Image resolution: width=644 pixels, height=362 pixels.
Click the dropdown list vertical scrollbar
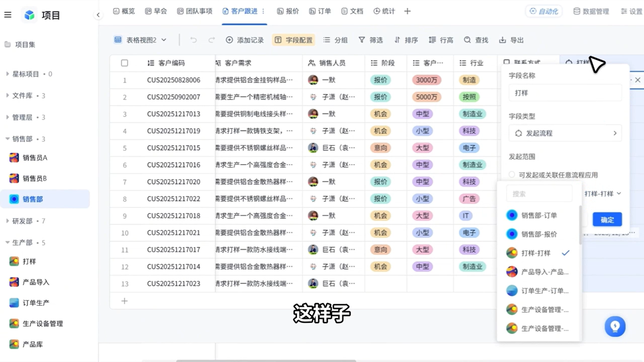click(580, 225)
